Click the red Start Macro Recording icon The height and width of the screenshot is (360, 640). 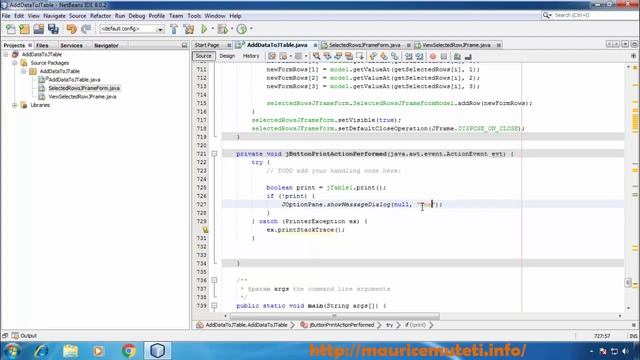tap(433, 56)
